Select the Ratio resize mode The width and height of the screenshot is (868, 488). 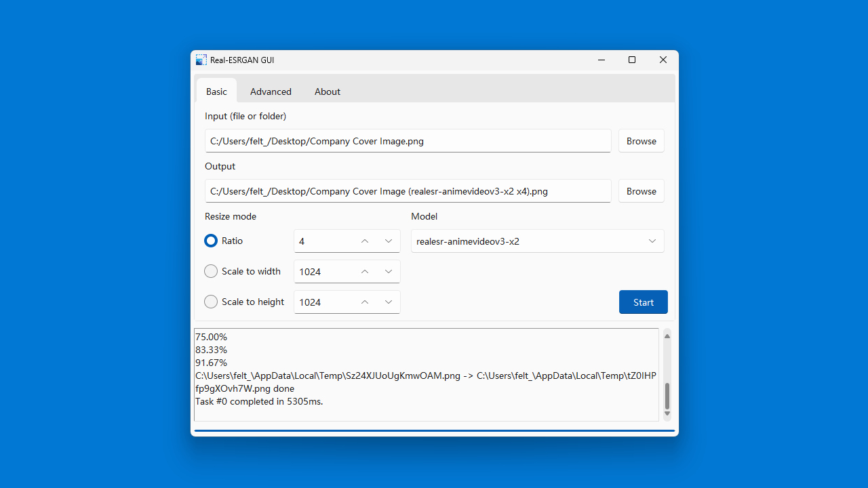[x=224, y=241]
